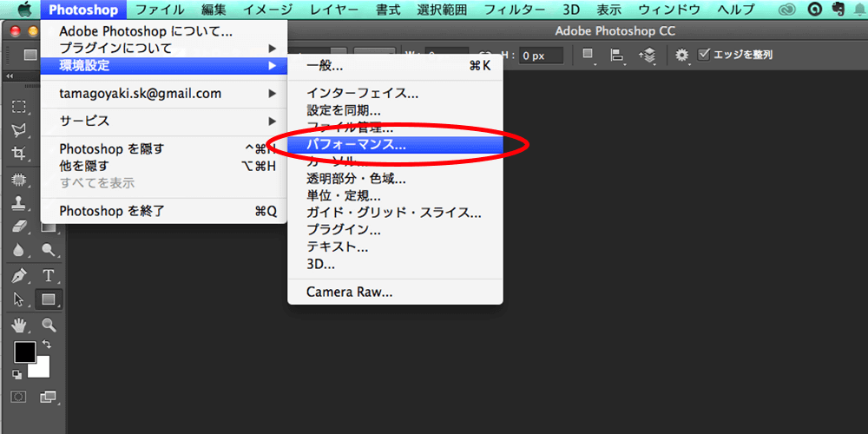Select the Dodge tool
Viewport: 868px width, 434px height.
49,250
